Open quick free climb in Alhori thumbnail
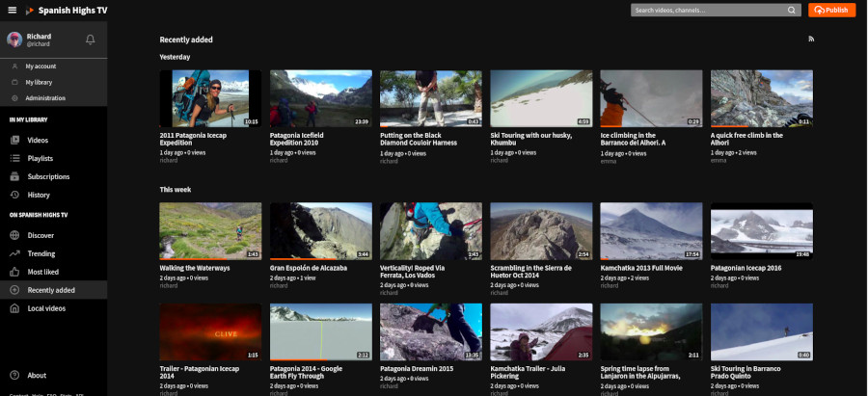 point(762,98)
